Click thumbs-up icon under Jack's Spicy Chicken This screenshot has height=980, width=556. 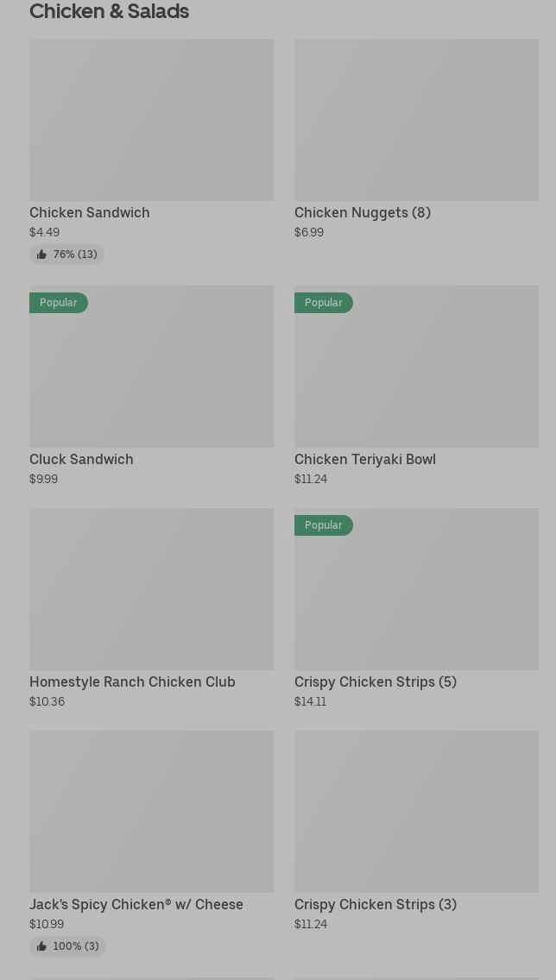41,946
